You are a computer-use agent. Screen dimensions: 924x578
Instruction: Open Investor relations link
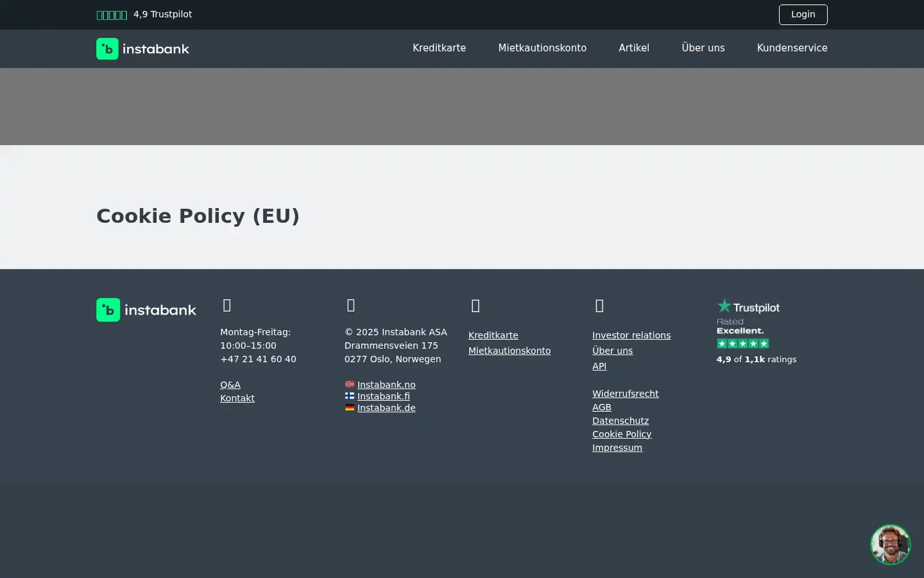(x=631, y=335)
